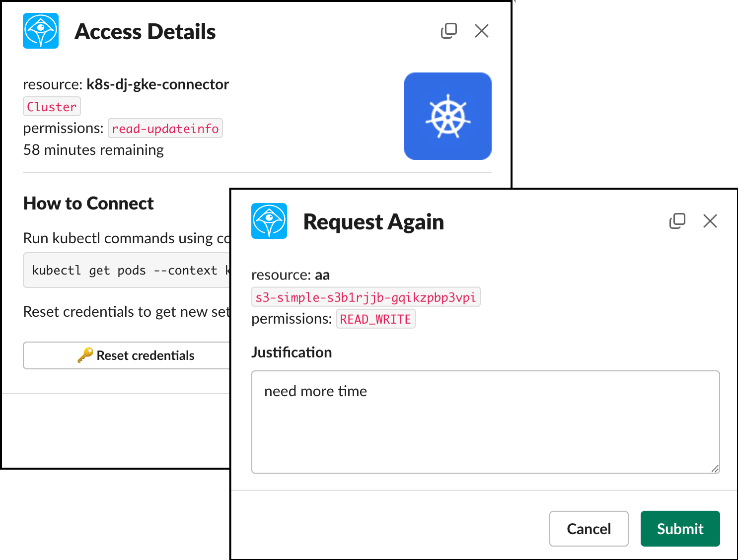Click the Justification text area resize handle
Image resolution: width=738 pixels, height=560 pixels.
coord(715,469)
